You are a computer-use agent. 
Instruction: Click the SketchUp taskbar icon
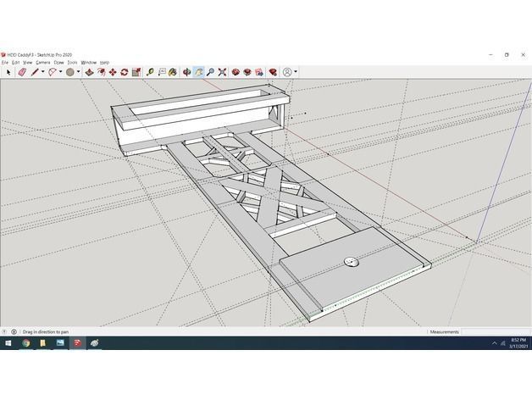click(x=77, y=343)
